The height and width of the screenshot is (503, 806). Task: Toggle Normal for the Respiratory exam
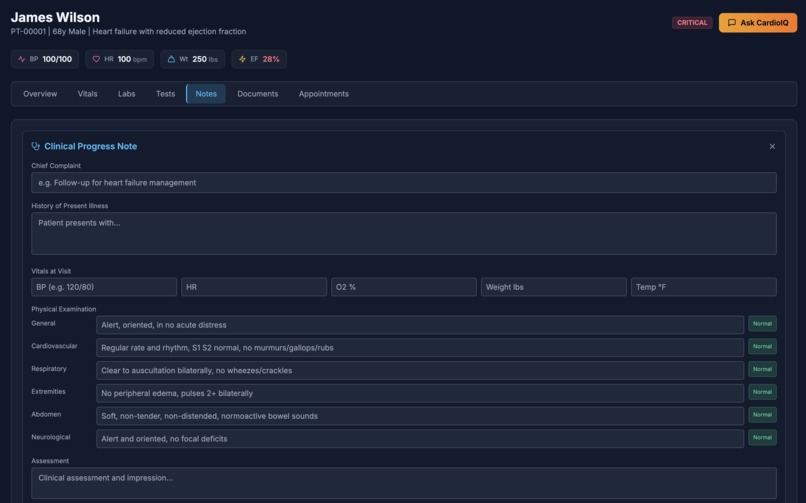(x=762, y=369)
